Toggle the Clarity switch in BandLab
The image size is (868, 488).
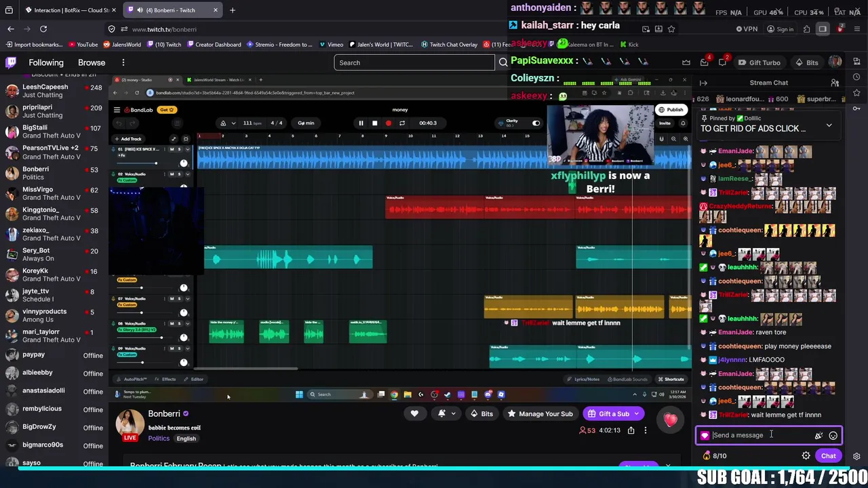tap(536, 123)
